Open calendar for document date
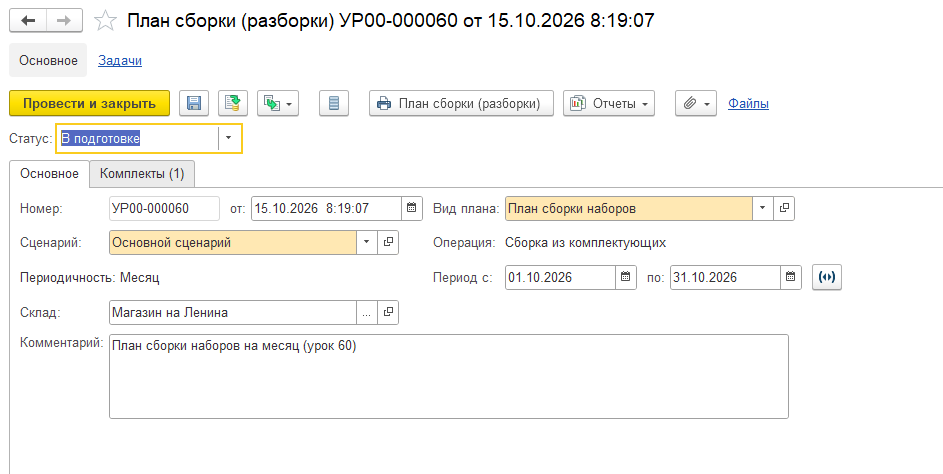The height and width of the screenshot is (474, 943). click(411, 209)
